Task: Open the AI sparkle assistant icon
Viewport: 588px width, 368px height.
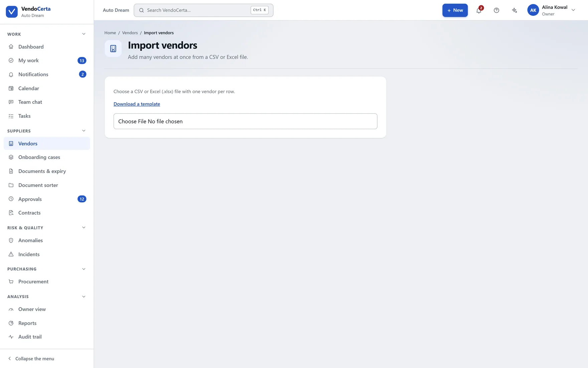Action: (514, 10)
